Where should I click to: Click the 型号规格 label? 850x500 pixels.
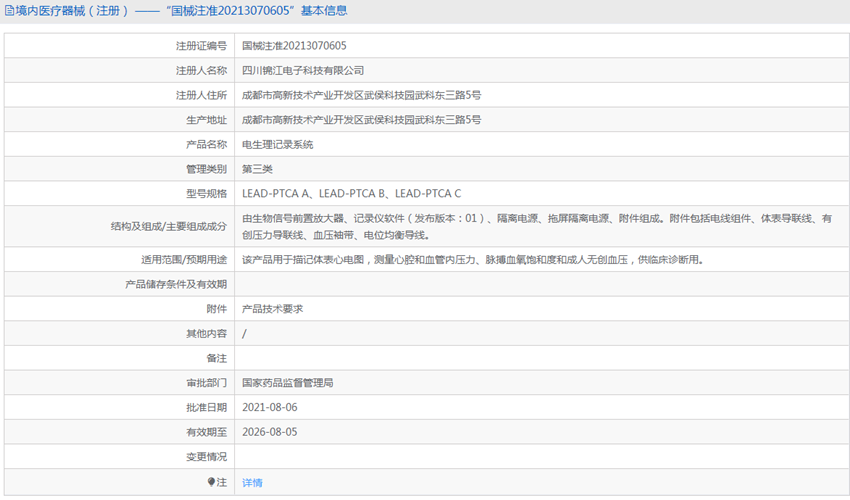pos(207,194)
